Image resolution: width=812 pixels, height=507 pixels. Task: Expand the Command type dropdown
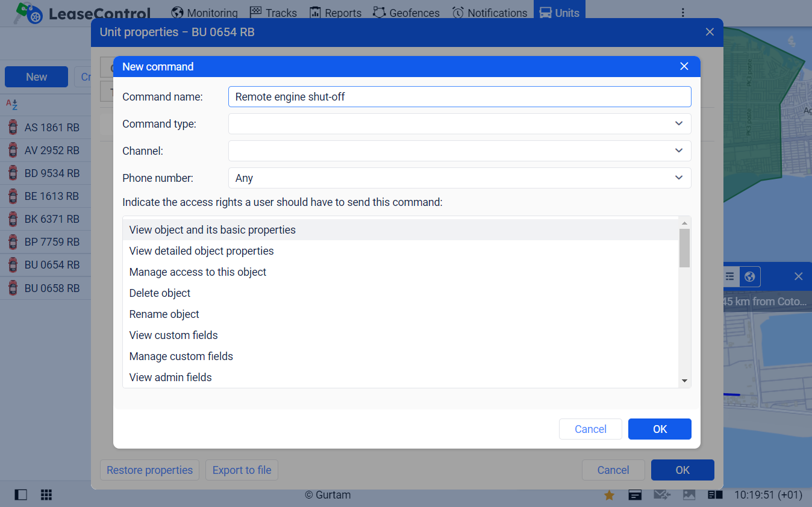[459, 124]
